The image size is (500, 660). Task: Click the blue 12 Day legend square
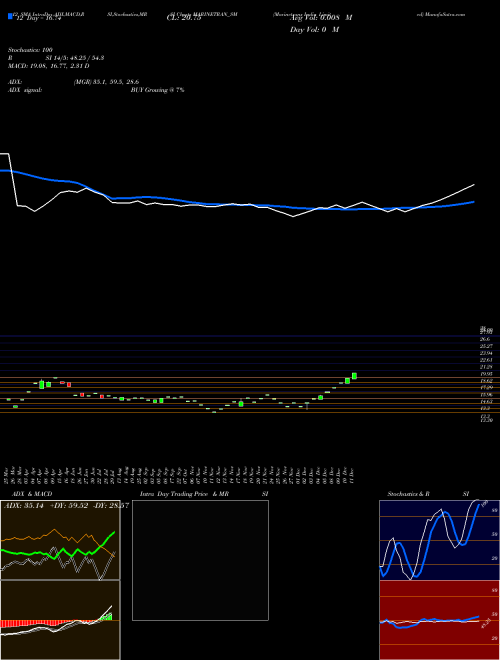[x=10, y=16]
